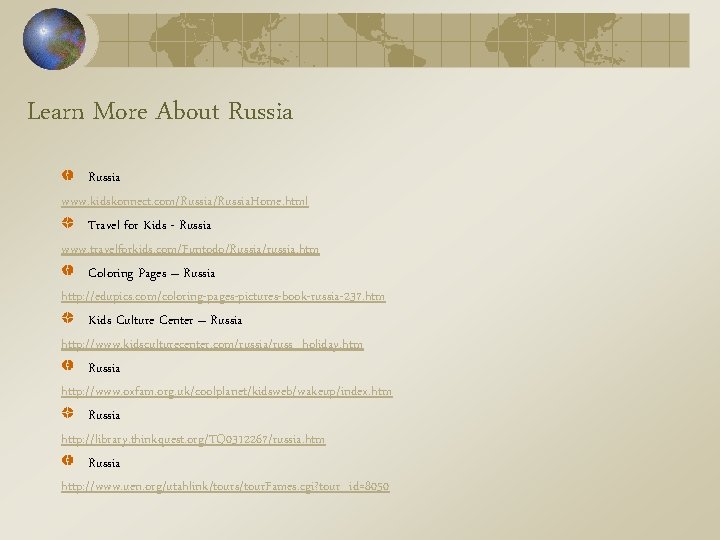The height and width of the screenshot is (540, 720).
Task: Open the uen.org utahlink tours link
Action: point(225,486)
